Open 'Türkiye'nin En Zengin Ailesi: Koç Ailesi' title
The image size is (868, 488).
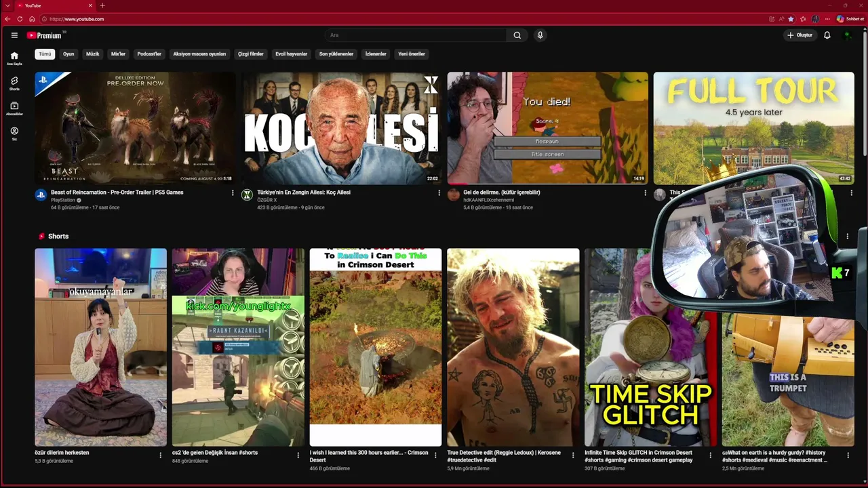pos(304,192)
